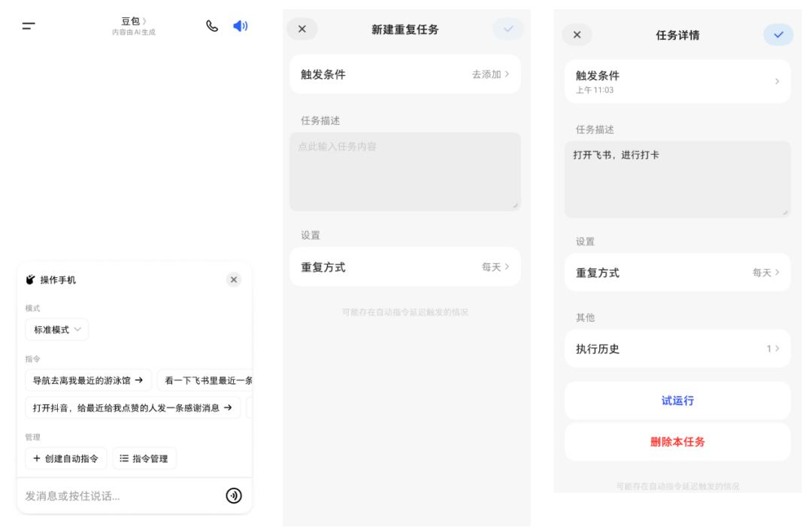Start a voice call with the phone icon
812x529 pixels.
tap(212, 26)
